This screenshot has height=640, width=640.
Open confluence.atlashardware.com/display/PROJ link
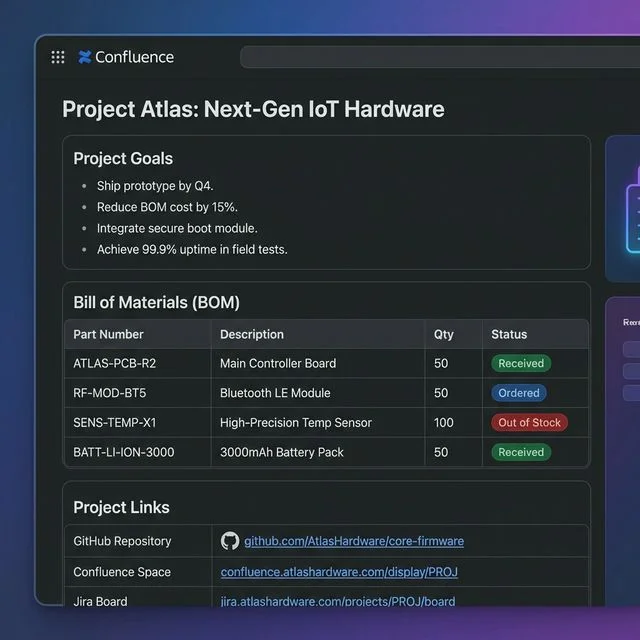[x=339, y=572]
